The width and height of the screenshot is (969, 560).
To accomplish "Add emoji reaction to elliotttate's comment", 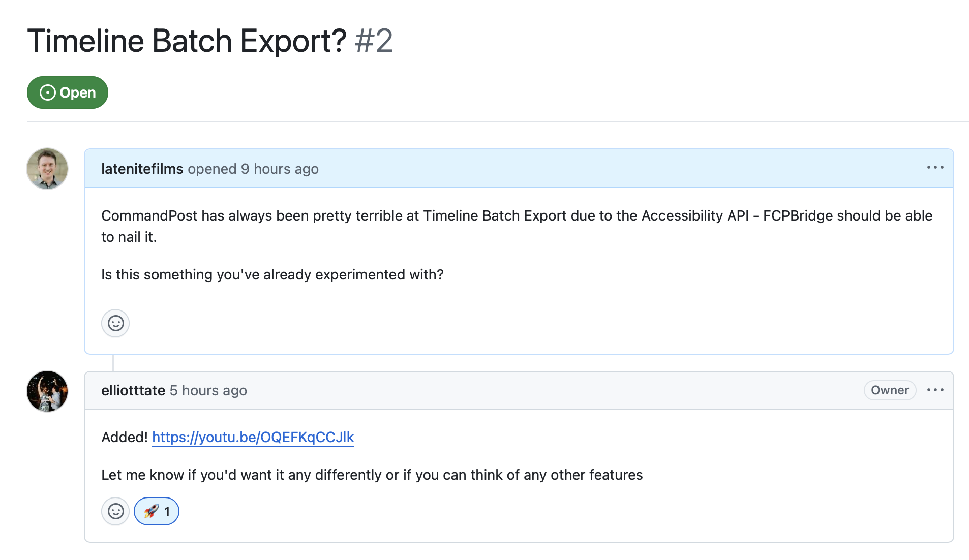I will click(x=115, y=511).
